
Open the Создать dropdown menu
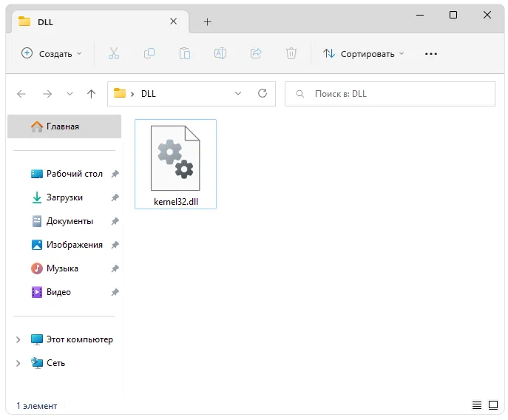51,53
